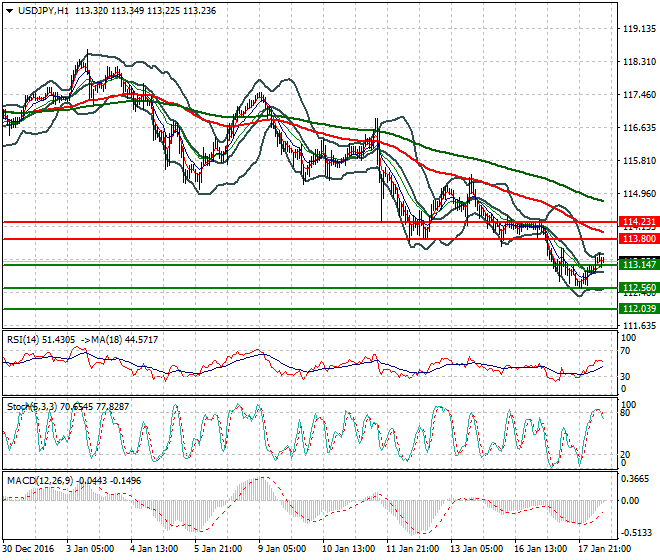
Task: Select the green 113.147 support level label
Action: 639,264
